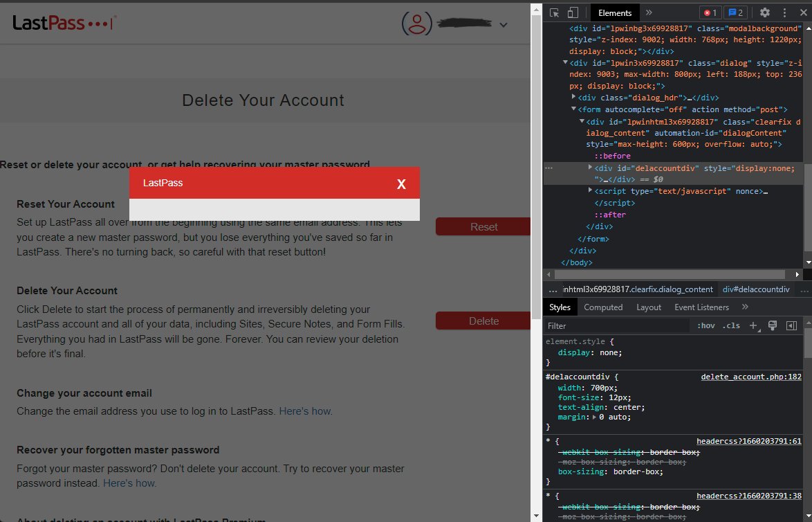Switch to the Computed tab
The image size is (812, 522).
(603, 307)
